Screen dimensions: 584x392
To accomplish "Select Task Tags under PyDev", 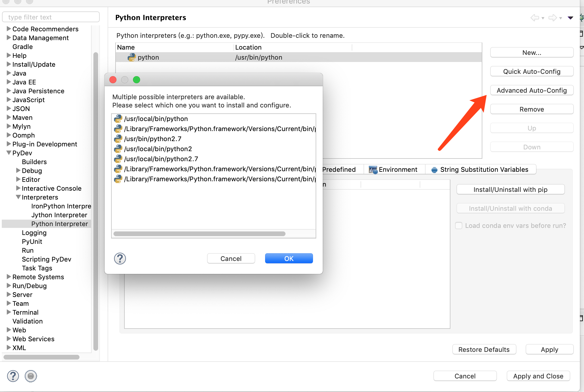I will pyautogui.click(x=37, y=268).
